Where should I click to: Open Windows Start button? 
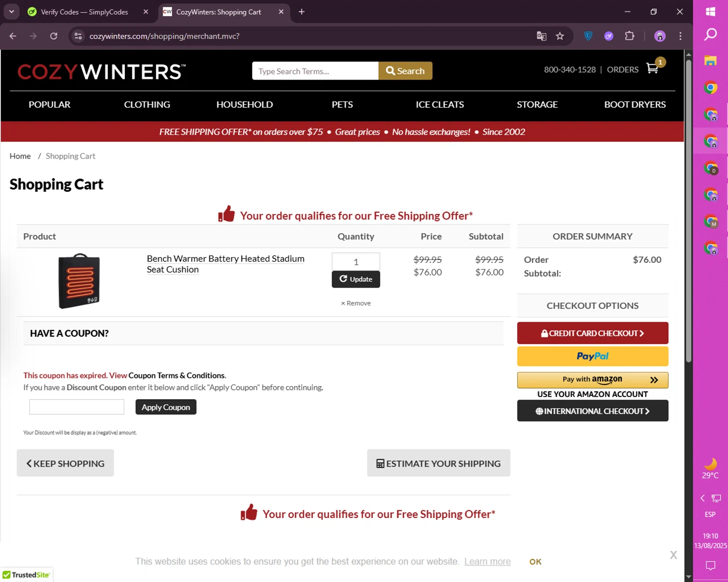coord(711,12)
